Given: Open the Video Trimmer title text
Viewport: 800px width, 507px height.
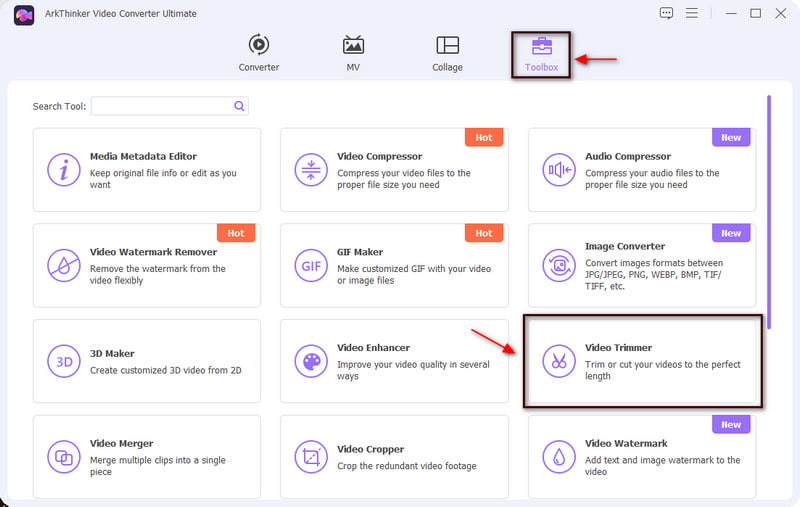Looking at the screenshot, I should [618, 348].
